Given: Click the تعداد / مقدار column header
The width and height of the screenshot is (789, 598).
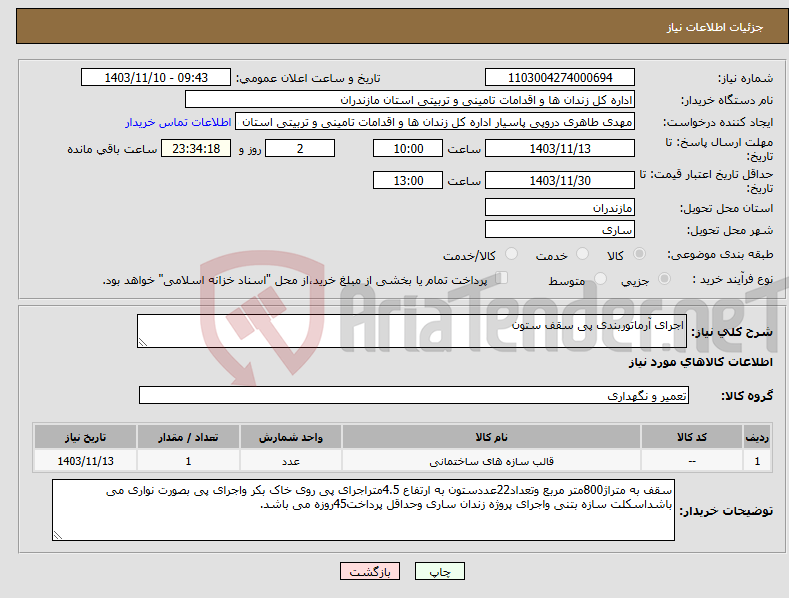Looking at the screenshot, I should pos(188,437).
